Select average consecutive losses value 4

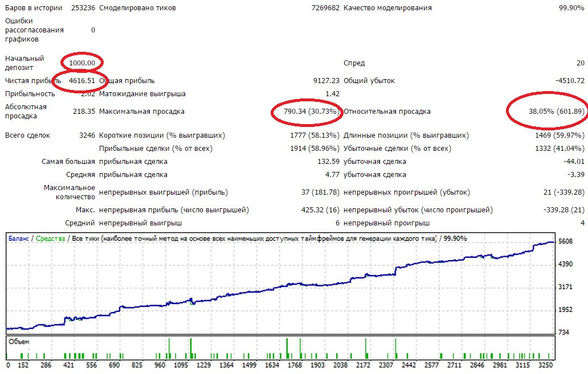pyautogui.click(x=582, y=223)
